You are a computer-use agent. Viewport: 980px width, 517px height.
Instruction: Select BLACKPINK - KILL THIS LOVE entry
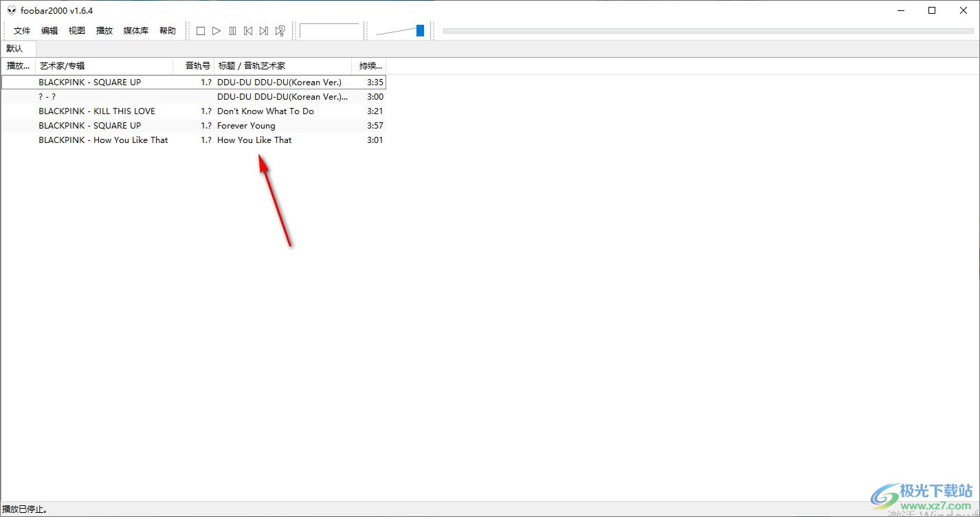[97, 111]
